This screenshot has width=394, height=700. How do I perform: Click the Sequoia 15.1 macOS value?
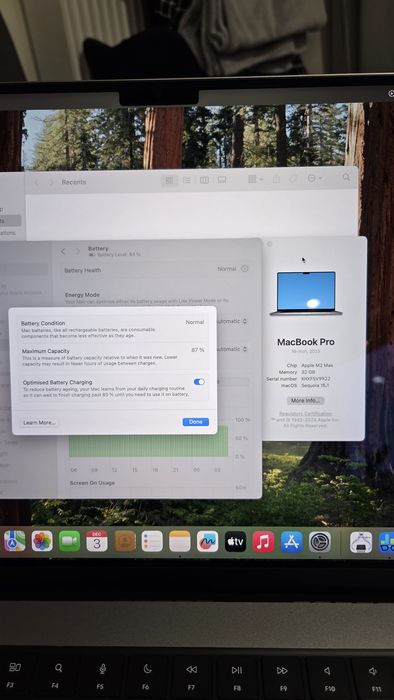tap(316, 385)
